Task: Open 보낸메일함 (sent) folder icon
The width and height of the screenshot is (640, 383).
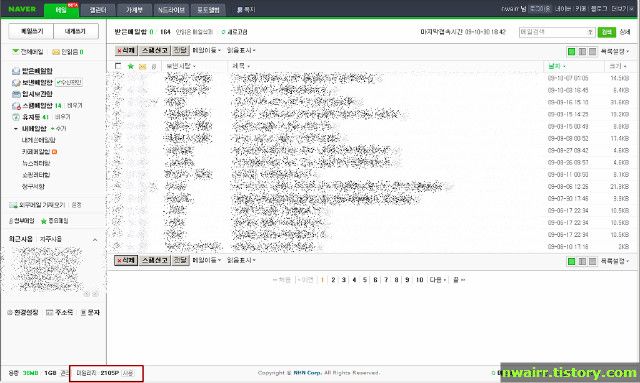Action: pyautogui.click(x=16, y=82)
